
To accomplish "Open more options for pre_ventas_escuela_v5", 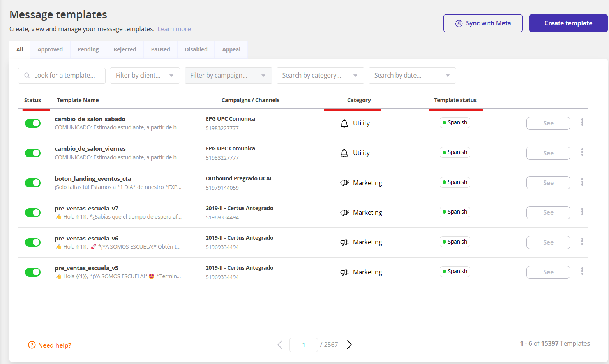I will click(582, 271).
